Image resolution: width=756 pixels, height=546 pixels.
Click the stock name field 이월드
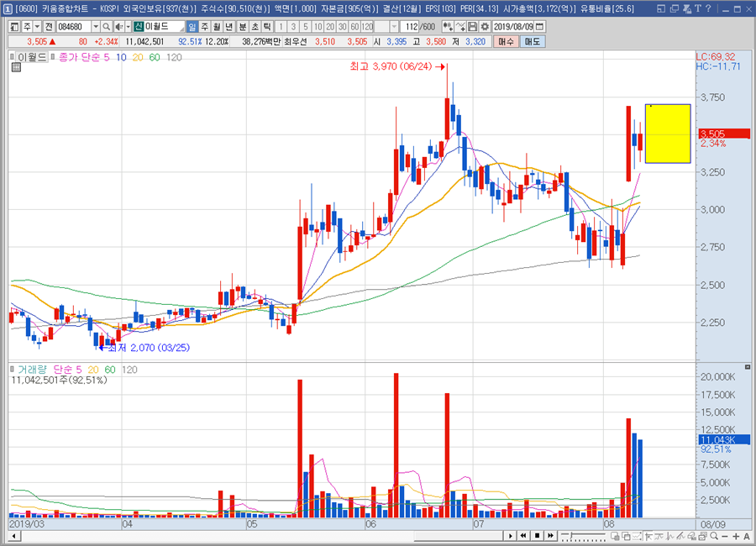coord(164,27)
